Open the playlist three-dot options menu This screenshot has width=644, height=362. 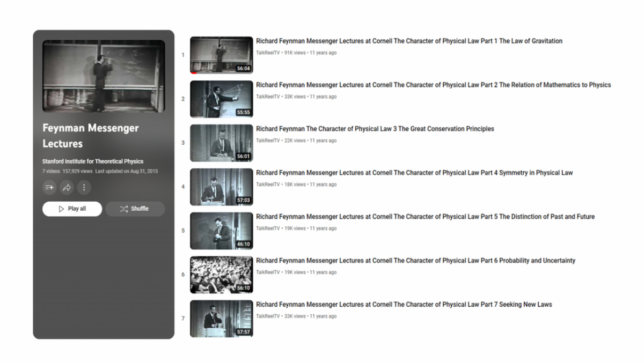[84, 187]
